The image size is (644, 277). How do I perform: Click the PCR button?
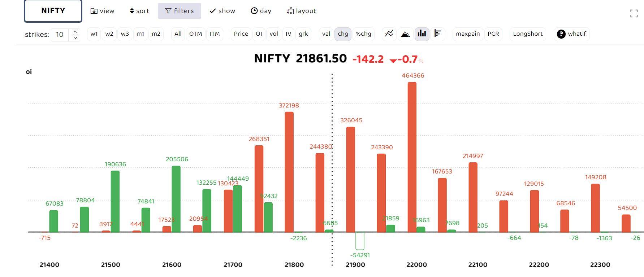pyautogui.click(x=493, y=34)
